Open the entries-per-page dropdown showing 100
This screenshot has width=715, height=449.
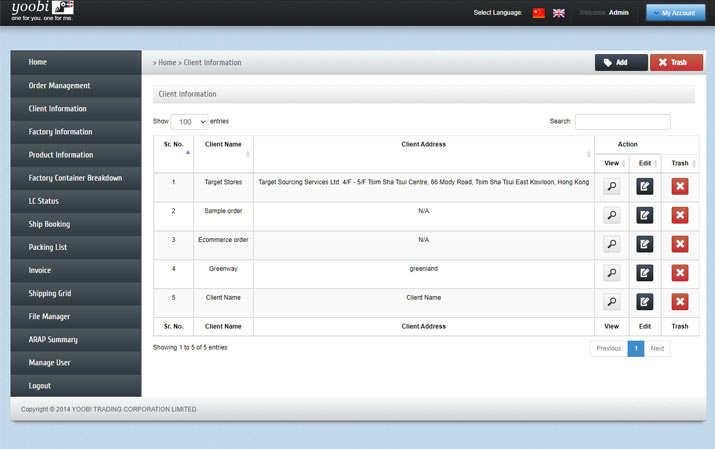point(189,121)
